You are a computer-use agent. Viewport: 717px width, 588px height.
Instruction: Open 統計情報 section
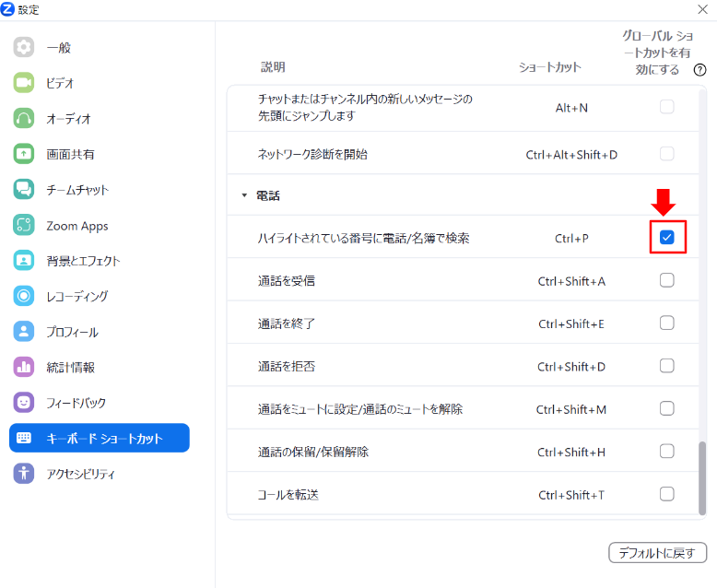pos(100,367)
